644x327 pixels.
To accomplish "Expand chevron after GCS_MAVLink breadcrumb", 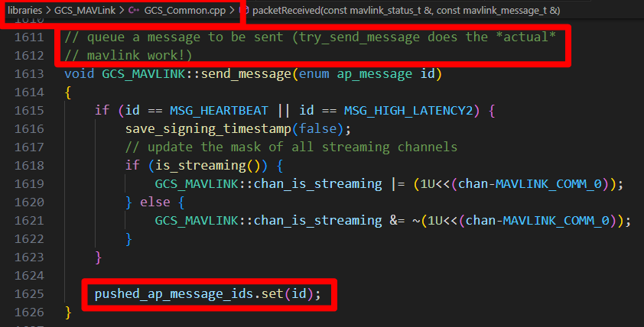I will [x=122, y=10].
